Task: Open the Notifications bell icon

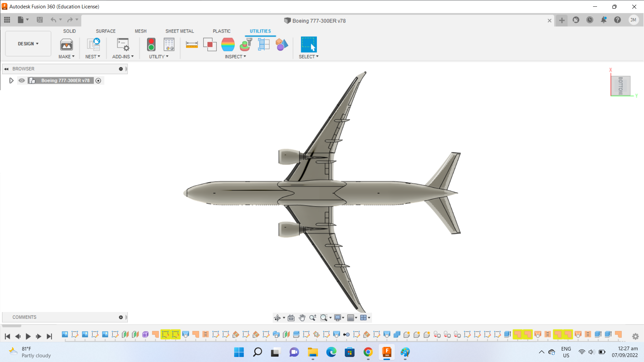Action: click(603, 20)
